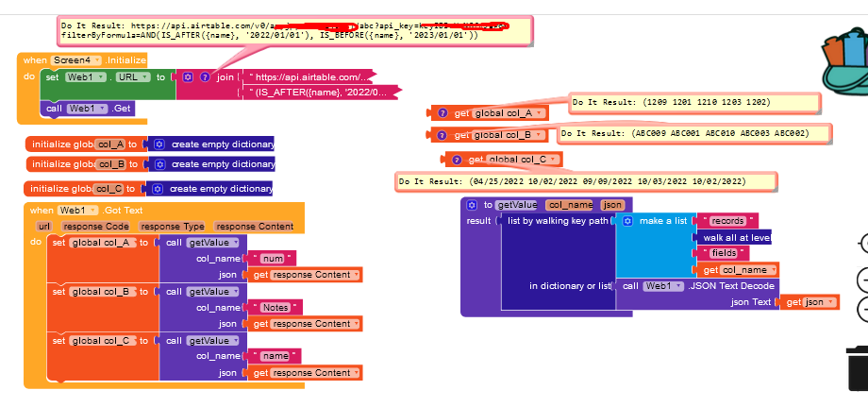Open the URL property dropdown
The image size is (868, 407).
[x=144, y=76]
